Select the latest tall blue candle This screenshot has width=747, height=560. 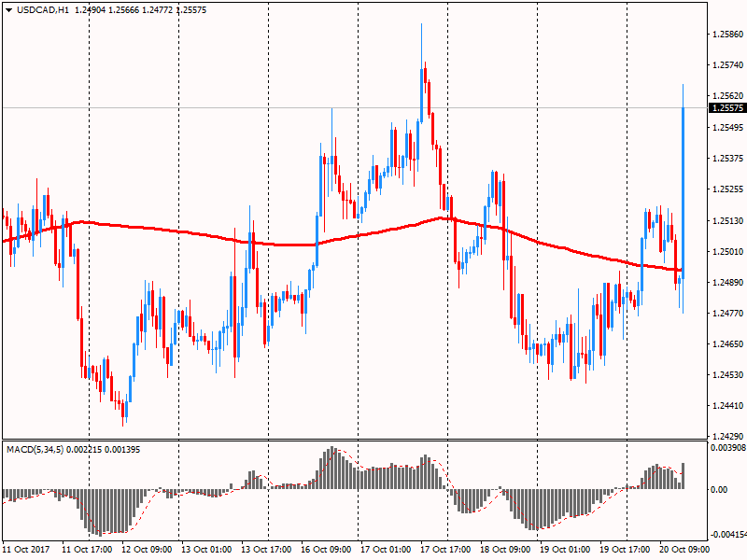coord(684,193)
